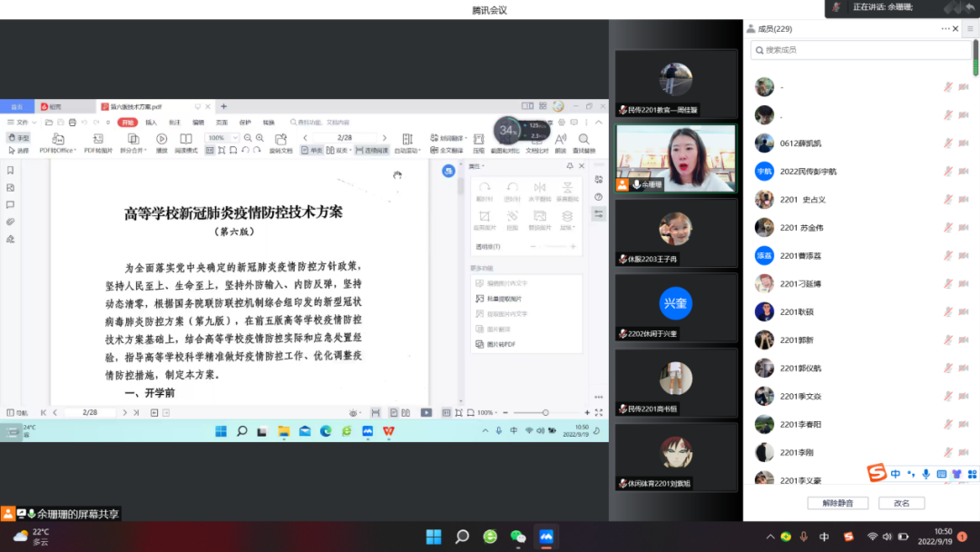Toggle microphone for 2201曹添荔
Viewport: 980px width, 552px height.
948,256
